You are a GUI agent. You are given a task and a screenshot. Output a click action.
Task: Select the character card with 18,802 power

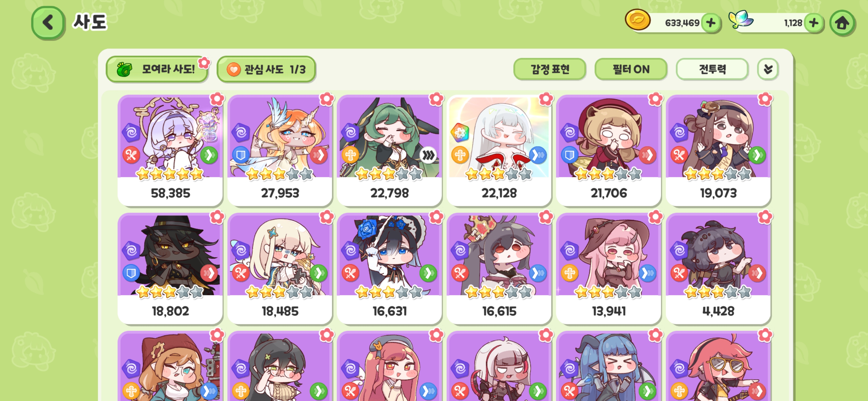coord(170,269)
